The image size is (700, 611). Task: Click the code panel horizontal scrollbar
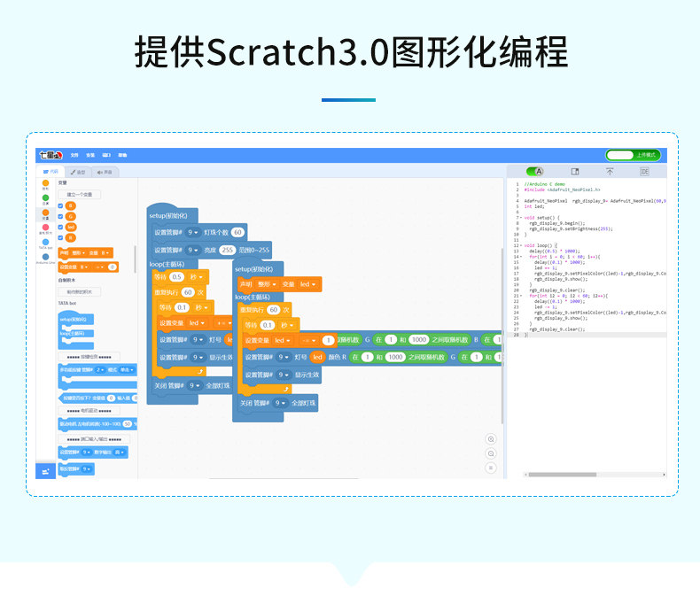point(563,475)
